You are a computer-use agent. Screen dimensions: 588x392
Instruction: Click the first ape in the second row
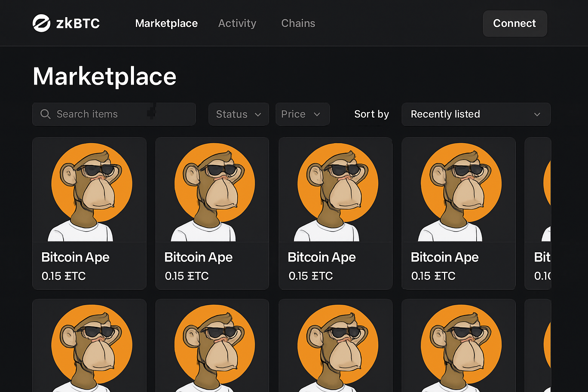(89, 345)
